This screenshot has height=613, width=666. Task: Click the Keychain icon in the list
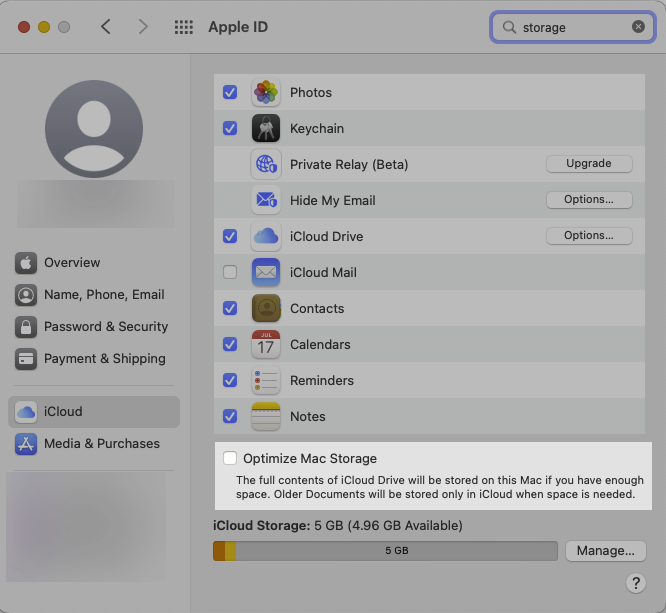266,128
